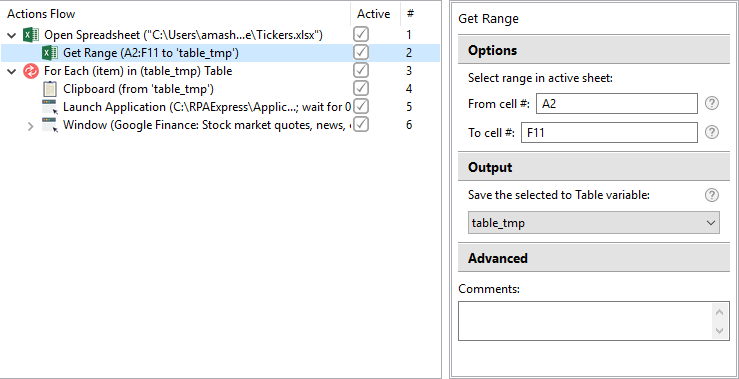Toggle Active checkbox for Get Range
739x379 pixels.
coord(361,52)
